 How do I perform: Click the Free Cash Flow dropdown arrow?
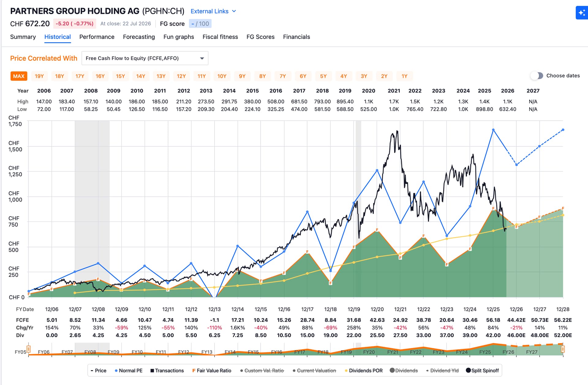[x=202, y=59]
